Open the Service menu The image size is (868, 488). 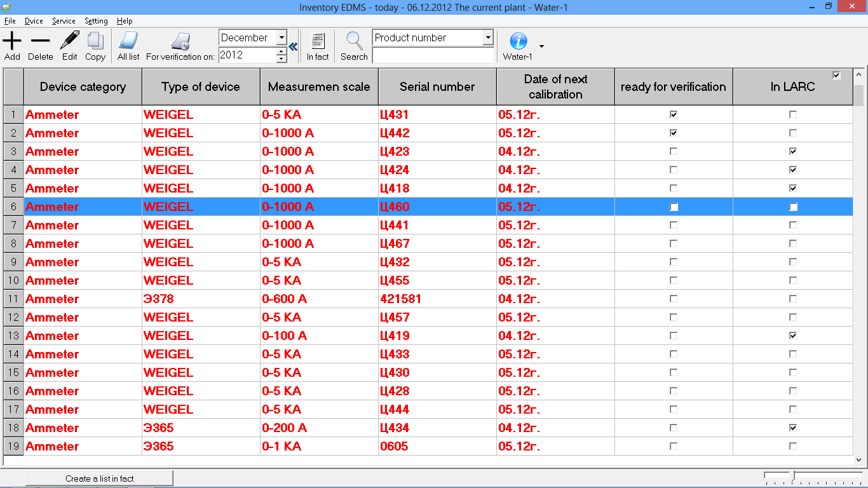(x=64, y=21)
